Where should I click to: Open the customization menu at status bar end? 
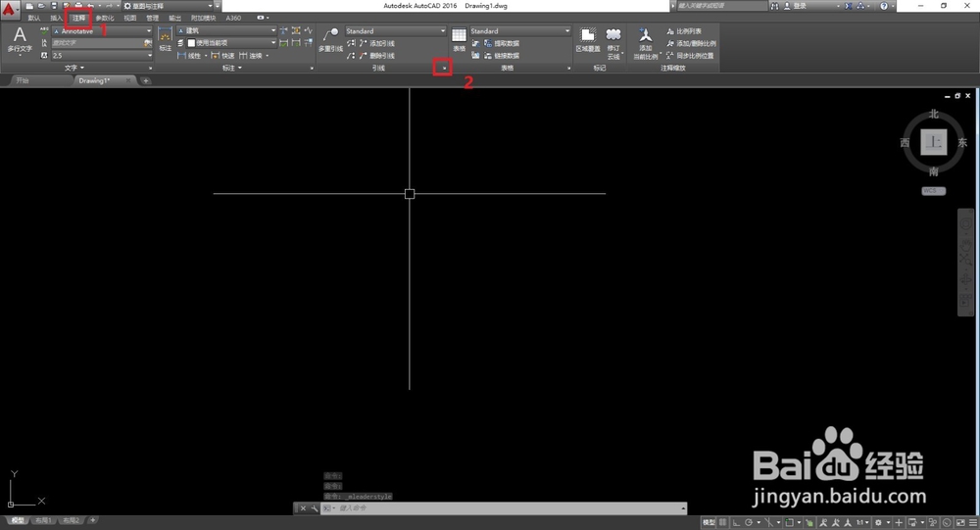click(x=973, y=522)
